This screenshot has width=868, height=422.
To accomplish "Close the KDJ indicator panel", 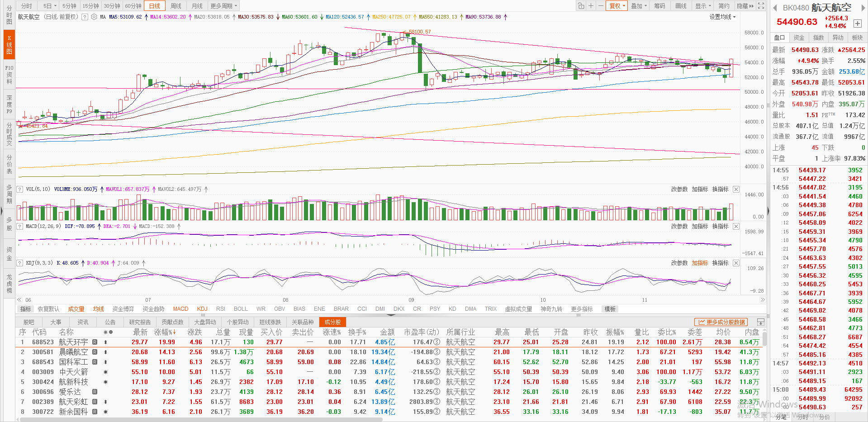I will click(736, 263).
